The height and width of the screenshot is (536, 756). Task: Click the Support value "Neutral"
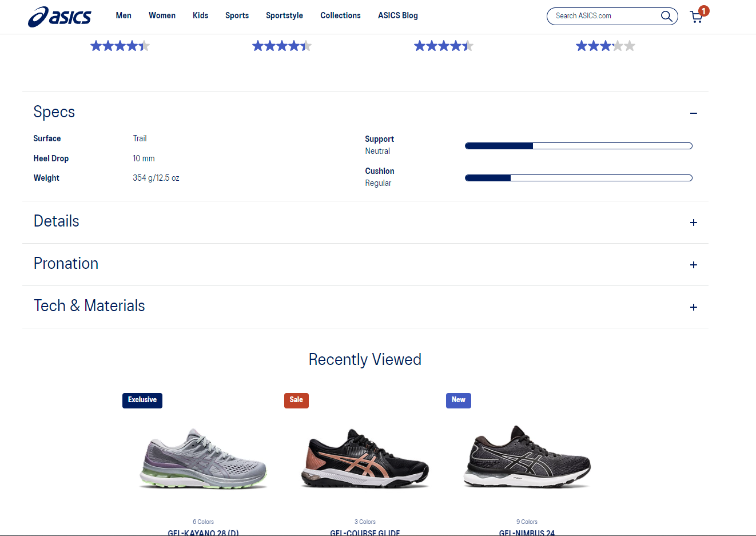pyautogui.click(x=377, y=151)
